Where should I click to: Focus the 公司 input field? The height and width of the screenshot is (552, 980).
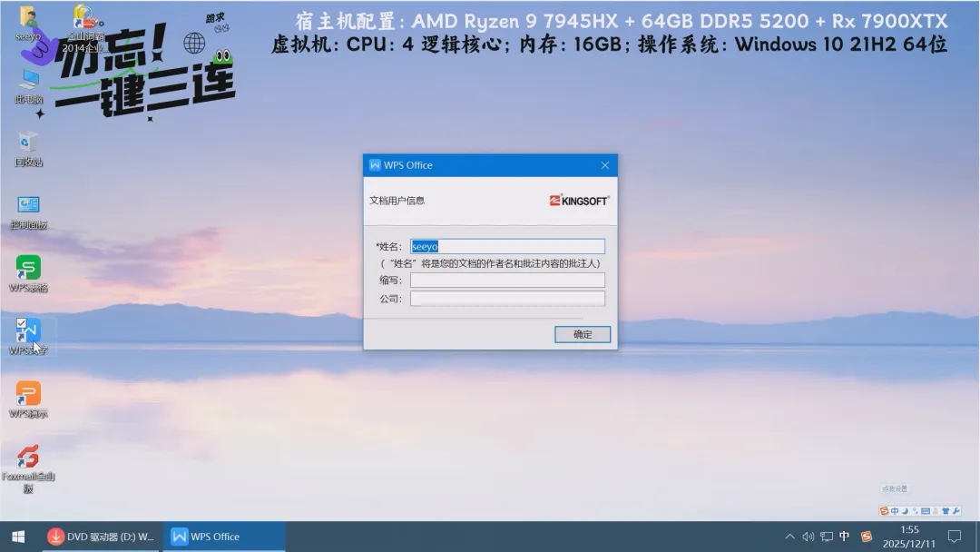tap(507, 298)
